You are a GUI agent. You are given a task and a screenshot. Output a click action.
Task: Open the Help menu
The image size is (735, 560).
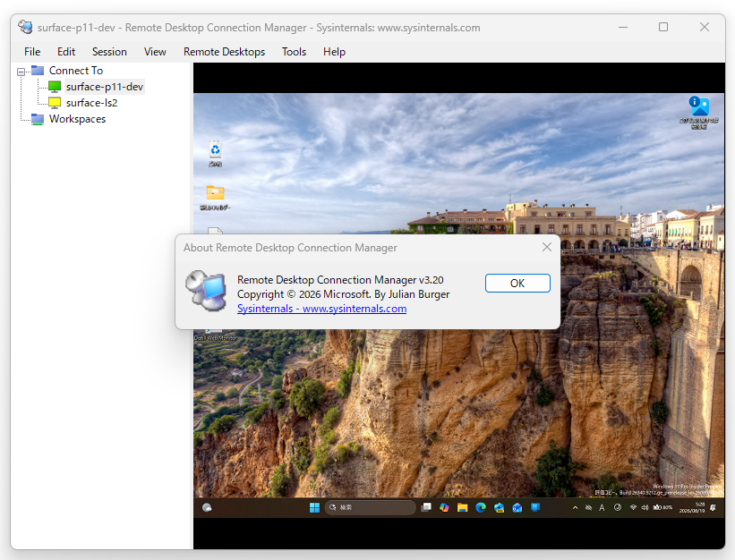coord(334,52)
